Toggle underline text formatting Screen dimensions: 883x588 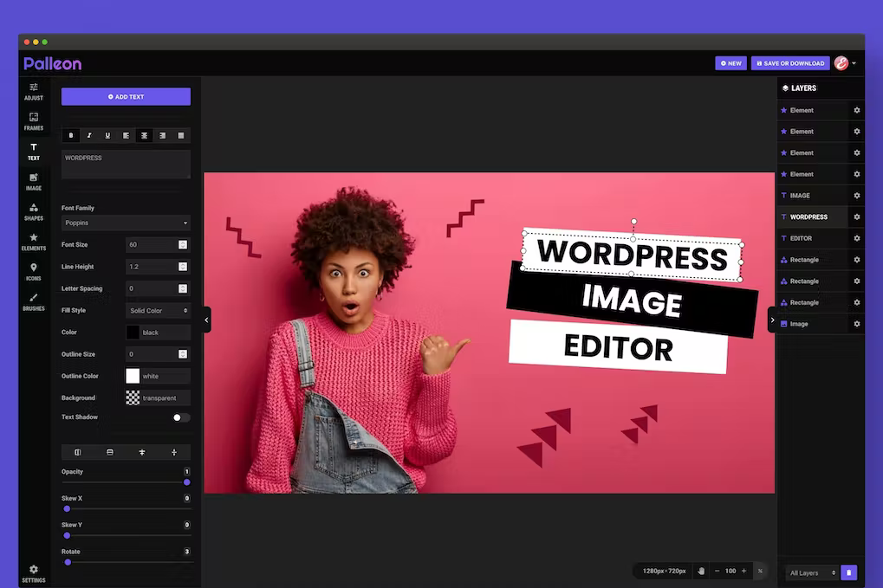[x=107, y=135]
